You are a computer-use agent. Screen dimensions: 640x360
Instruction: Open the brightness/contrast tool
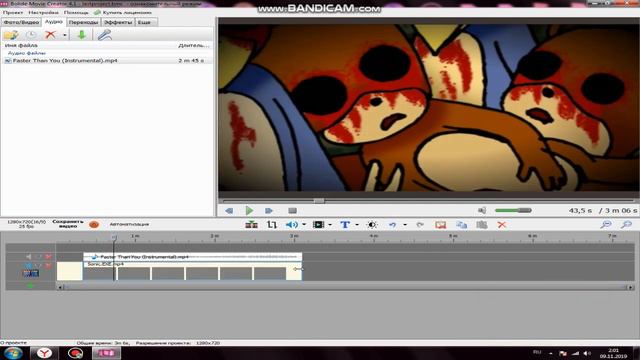point(371,224)
